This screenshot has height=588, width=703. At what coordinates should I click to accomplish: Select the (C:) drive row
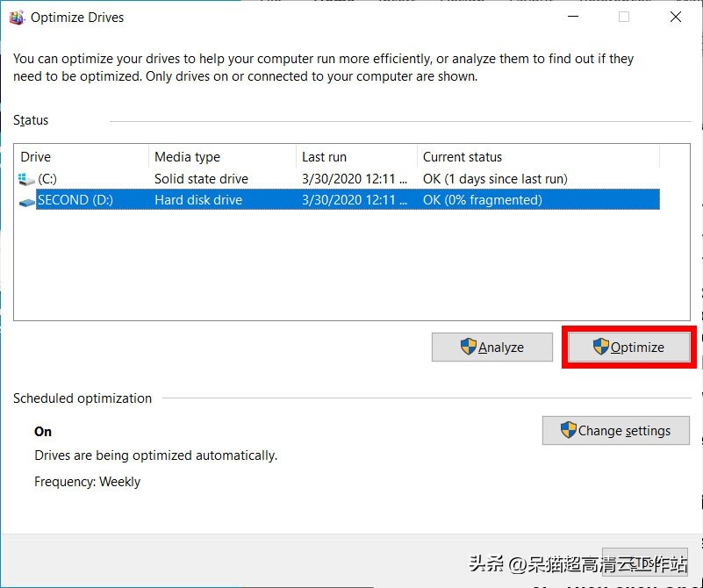[x=339, y=179]
